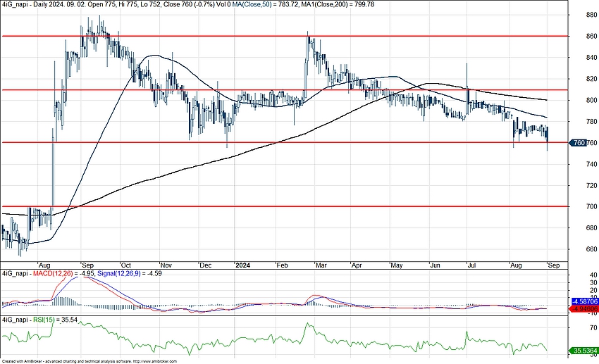Click the Oct month label on time axis
599x364 pixels.
pyautogui.click(x=125, y=265)
